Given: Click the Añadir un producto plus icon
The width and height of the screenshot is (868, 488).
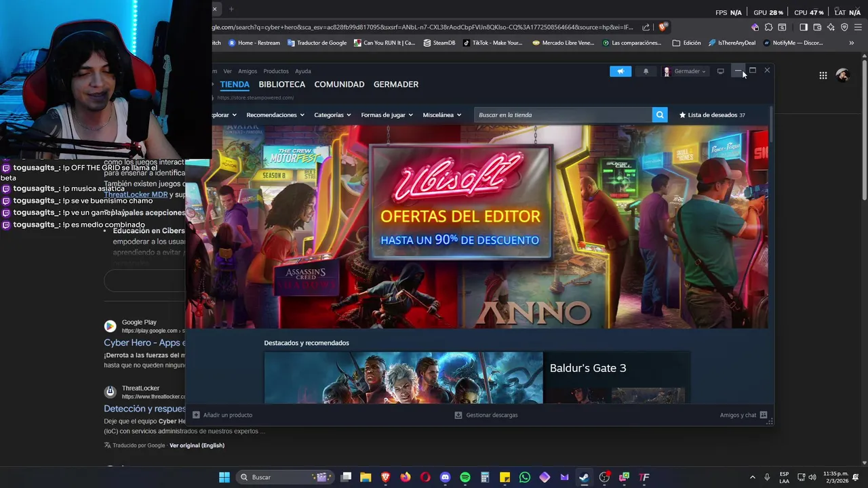Looking at the screenshot, I should pos(196,415).
